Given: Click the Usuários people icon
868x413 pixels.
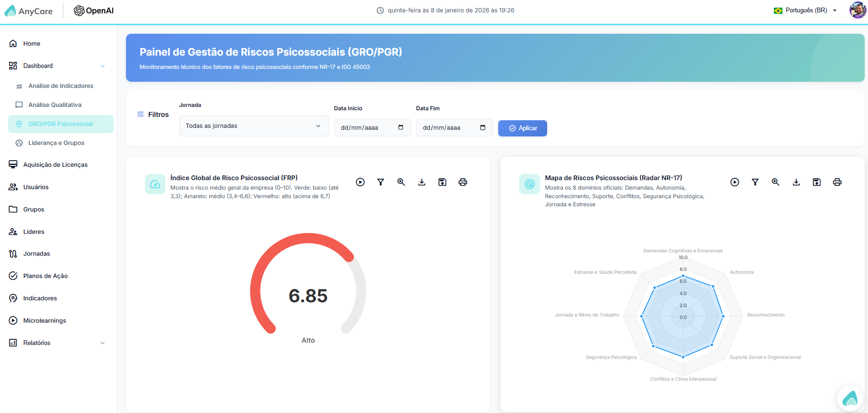Looking at the screenshot, I should (x=13, y=187).
